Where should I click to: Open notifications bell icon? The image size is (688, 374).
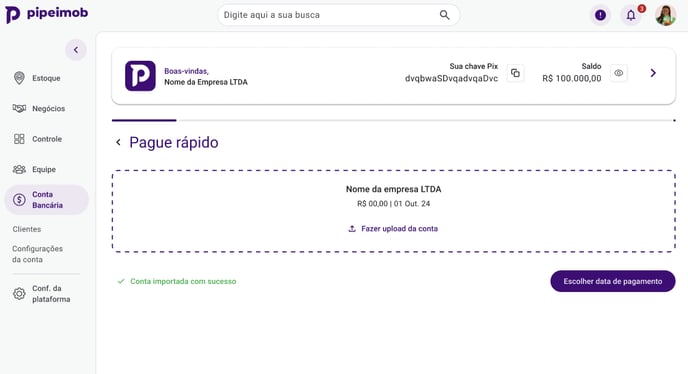(631, 15)
